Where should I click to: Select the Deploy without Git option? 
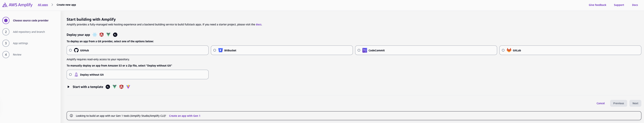[x=70, y=74]
